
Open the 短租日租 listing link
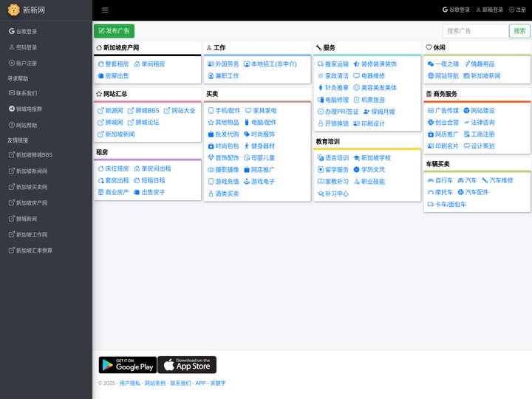tap(149, 180)
